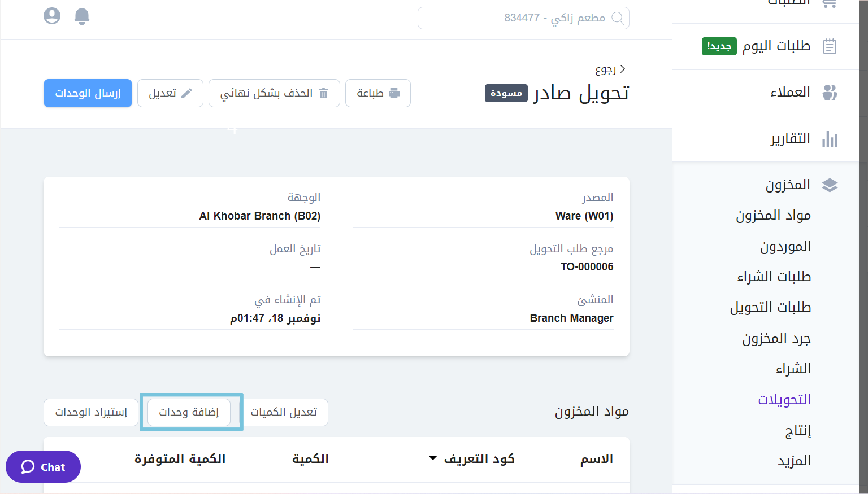868x494 pixels.
Task: Click the reports bar chart icon
Action: tap(829, 139)
